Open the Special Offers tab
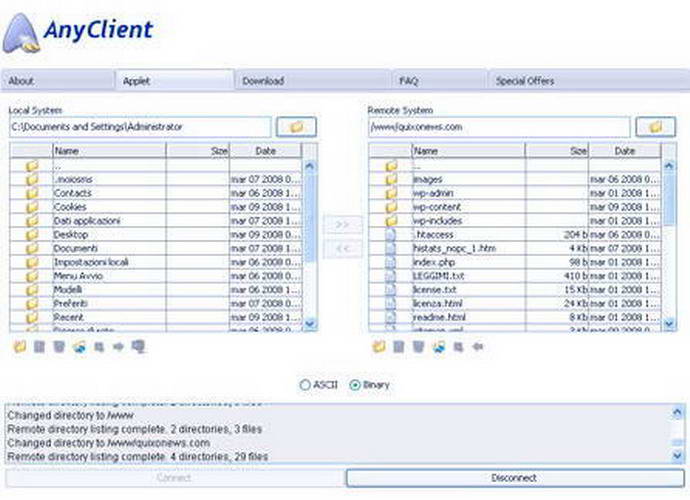The height and width of the screenshot is (500, 690). pyautogui.click(x=588, y=81)
